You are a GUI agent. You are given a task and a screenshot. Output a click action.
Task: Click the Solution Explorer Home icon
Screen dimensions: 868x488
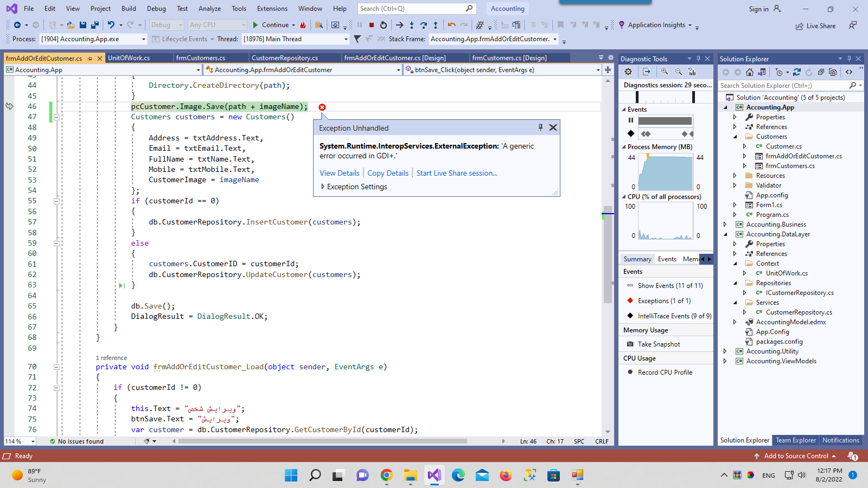click(750, 72)
